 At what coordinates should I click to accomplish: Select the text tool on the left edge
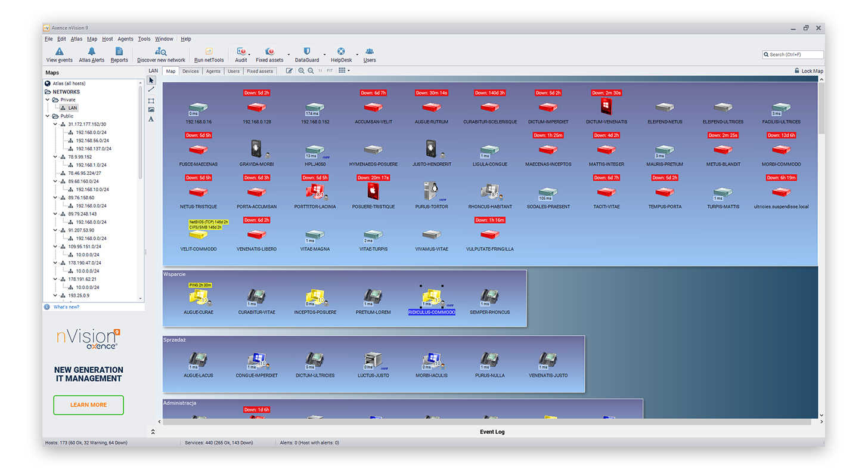(x=151, y=119)
